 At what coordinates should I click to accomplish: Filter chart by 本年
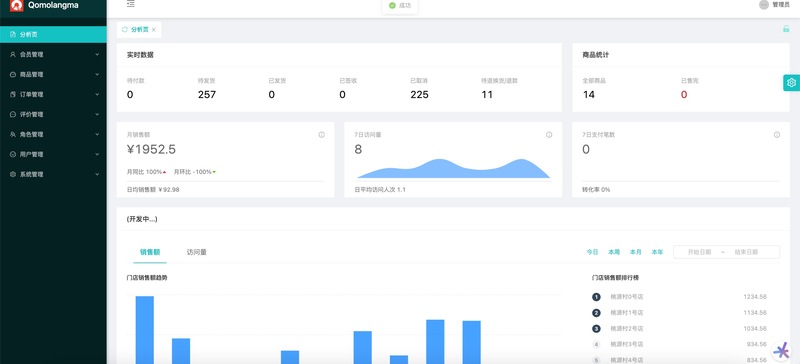(x=657, y=252)
